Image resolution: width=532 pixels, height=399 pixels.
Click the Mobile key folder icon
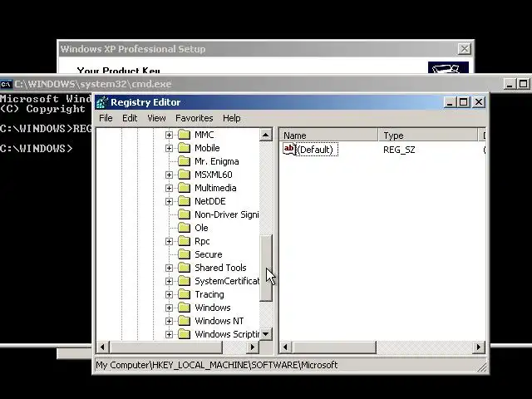point(185,148)
